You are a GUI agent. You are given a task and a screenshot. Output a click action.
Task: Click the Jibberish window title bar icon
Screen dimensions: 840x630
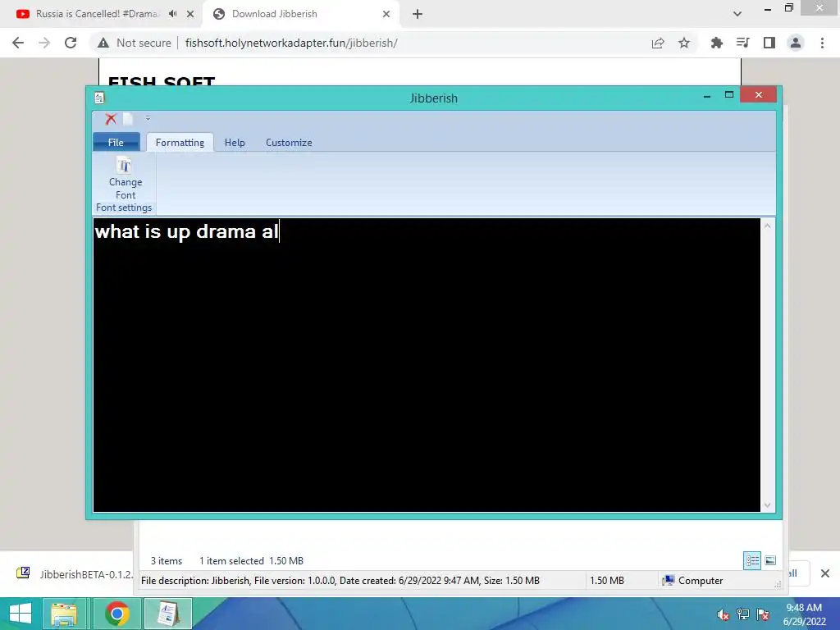click(x=99, y=98)
